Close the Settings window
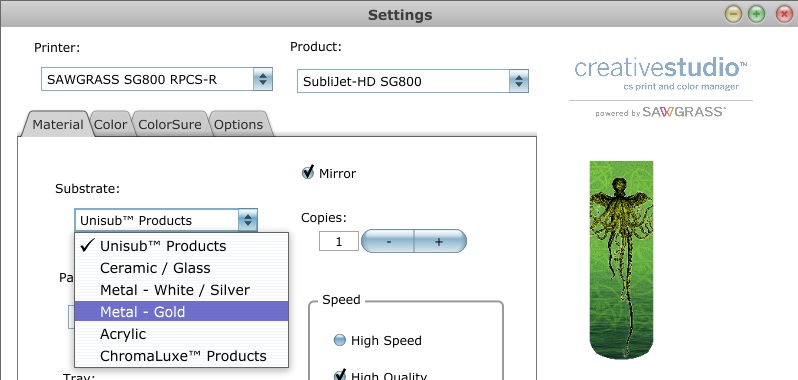This screenshot has width=798, height=380. coord(784,14)
